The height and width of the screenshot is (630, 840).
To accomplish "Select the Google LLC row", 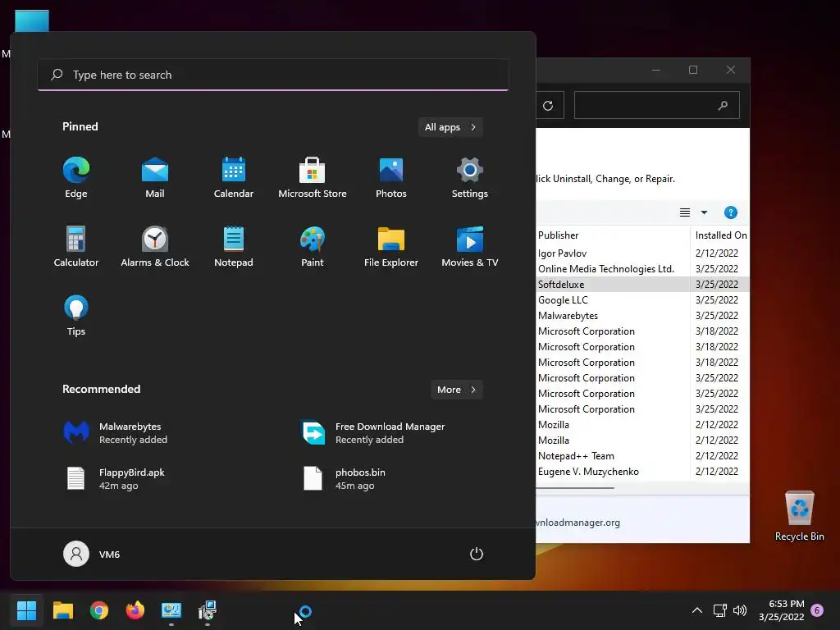I will click(x=642, y=300).
